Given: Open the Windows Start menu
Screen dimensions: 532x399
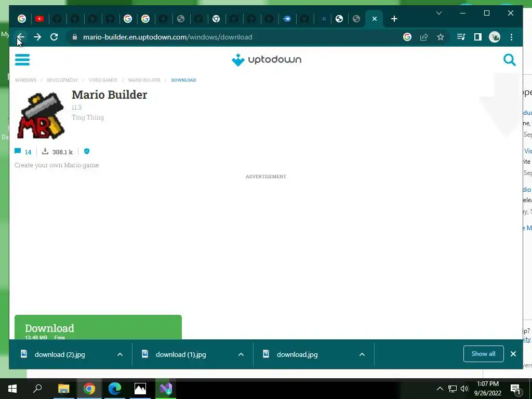Looking at the screenshot, I should click(x=12, y=389).
